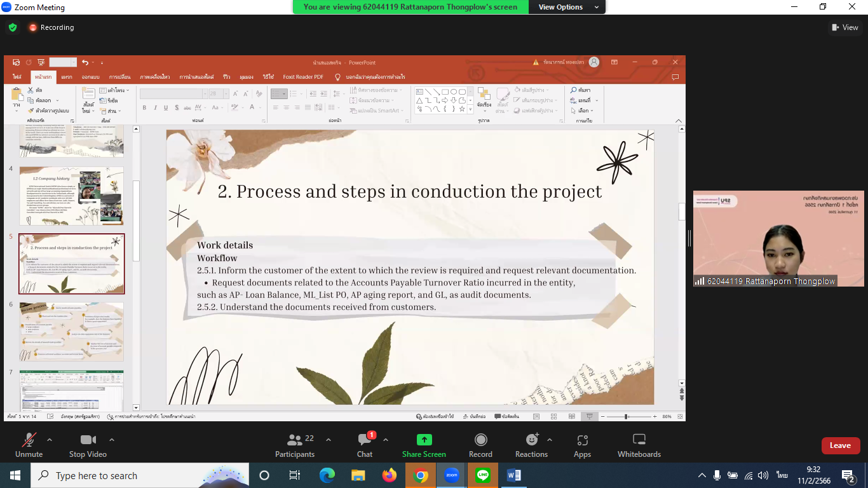The width and height of the screenshot is (868, 488).
Task: Switch to the first PowerPoint ribbon tab
Action: pos(17,77)
